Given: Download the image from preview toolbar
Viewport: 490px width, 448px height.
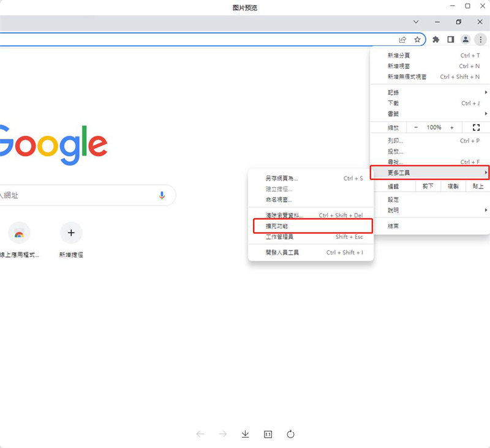Looking at the screenshot, I should tap(246, 434).
